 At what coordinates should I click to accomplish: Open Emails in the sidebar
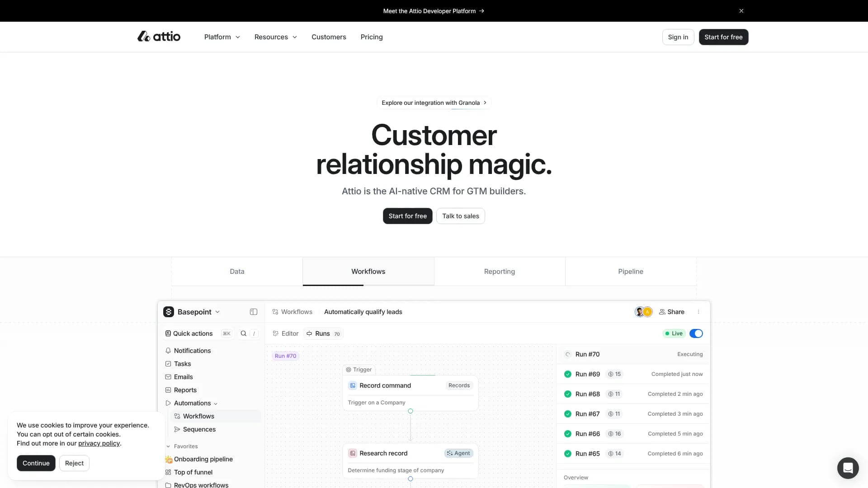tap(183, 377)
